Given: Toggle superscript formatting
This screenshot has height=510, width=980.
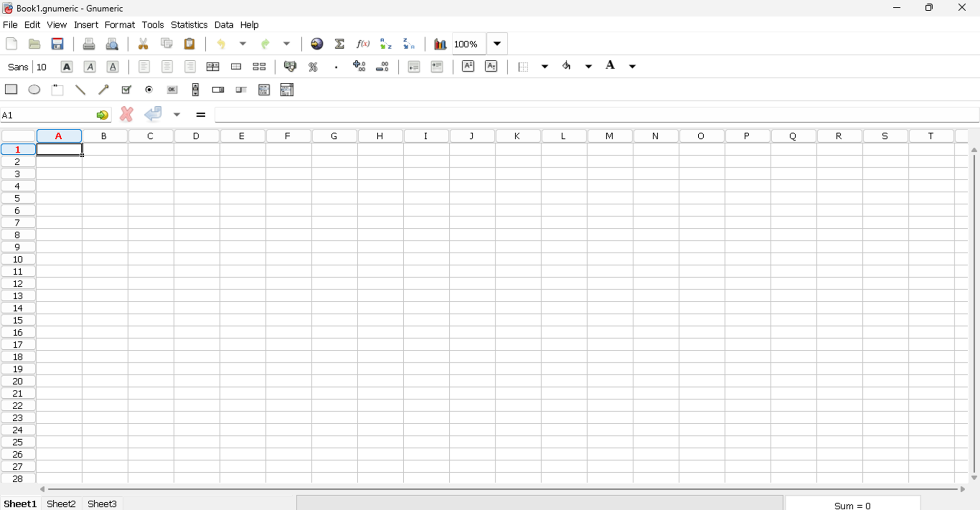Looking at the screenshot, I should (x=468, y=67).
